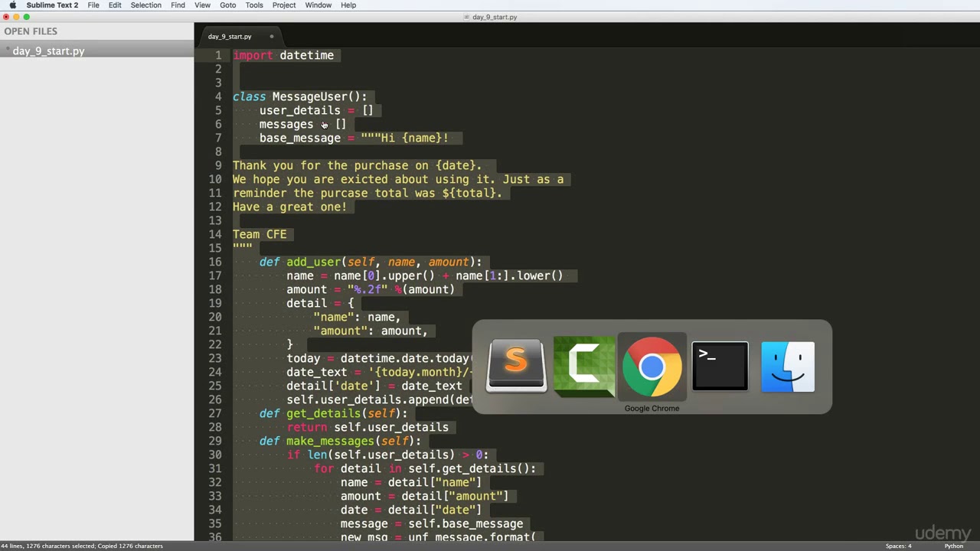Select Terminal icon in app switcher
The width and height of the screenshot is (980, 551).
[720, 367]
